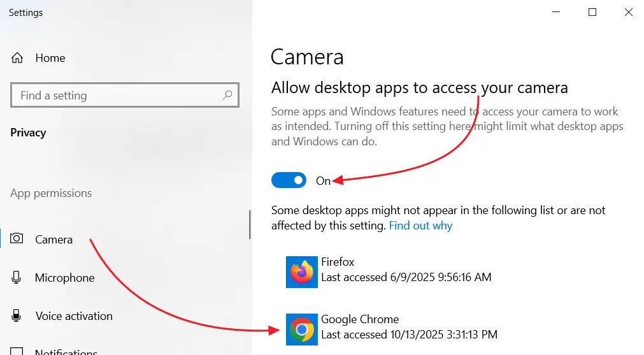The width and height of the screenshot is (644, 355).
Task: Click the "On" label beside the toggle
Action: tap(323, 181)
